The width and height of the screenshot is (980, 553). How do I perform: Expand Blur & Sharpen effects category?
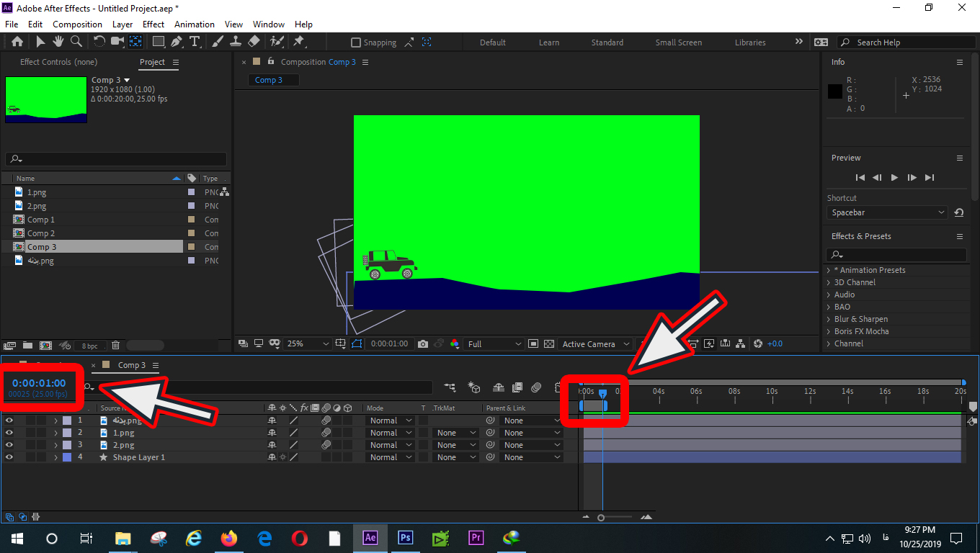[x=829, y=319]
